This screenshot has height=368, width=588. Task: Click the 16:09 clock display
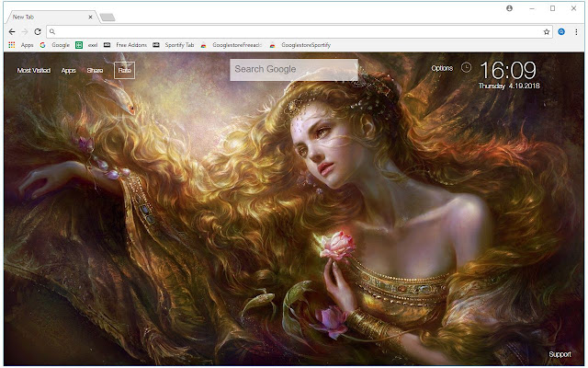tap(508, 70)
